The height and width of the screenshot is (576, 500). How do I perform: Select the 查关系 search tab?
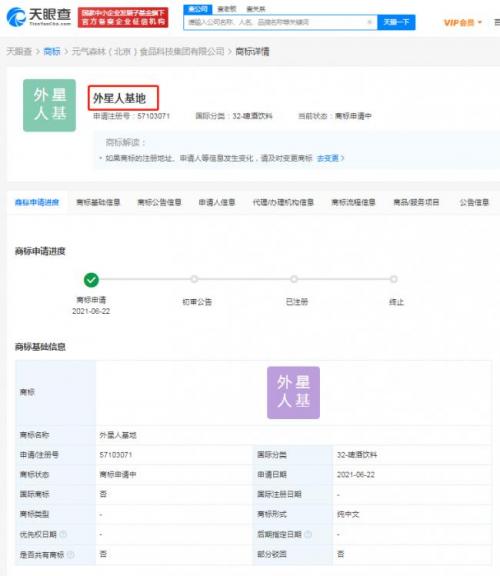pyautogui.click(x=256, y=9)
